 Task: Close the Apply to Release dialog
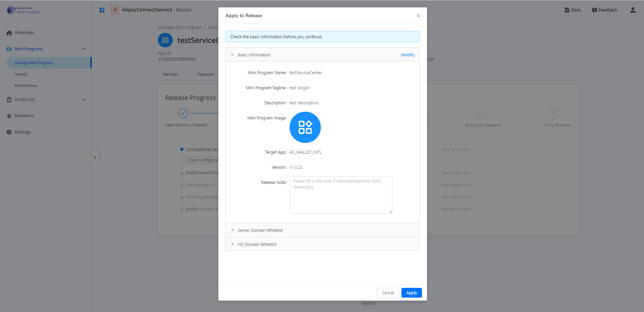418,16
